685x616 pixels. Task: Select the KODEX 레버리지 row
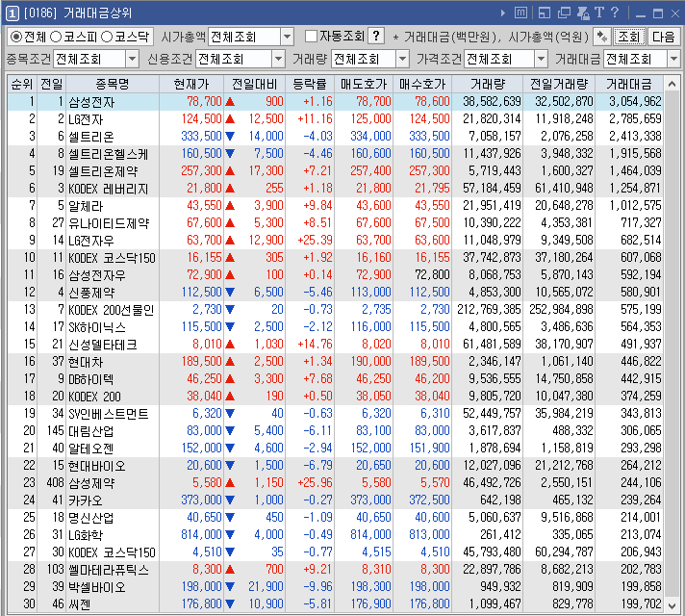click(x=335, y=189)
